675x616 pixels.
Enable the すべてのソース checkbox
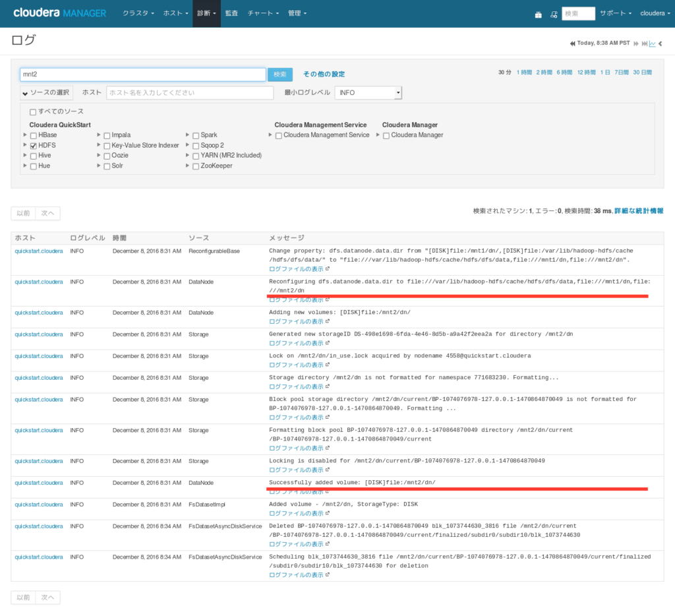click(x=33, y=112)
